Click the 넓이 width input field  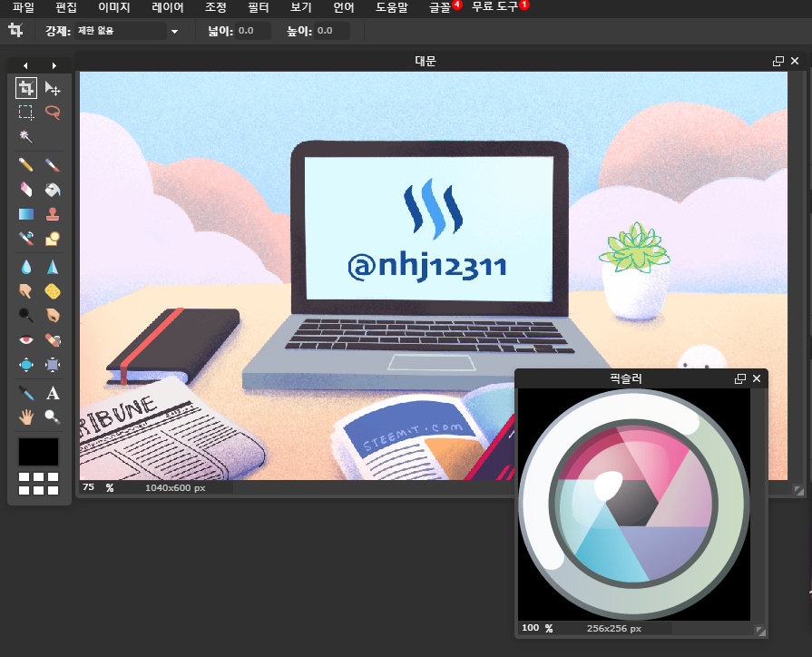coord(253,31)
